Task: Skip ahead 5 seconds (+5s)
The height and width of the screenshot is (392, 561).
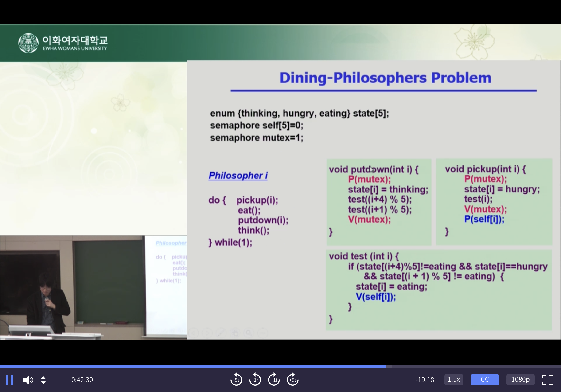Action: [x=292, y=380]
